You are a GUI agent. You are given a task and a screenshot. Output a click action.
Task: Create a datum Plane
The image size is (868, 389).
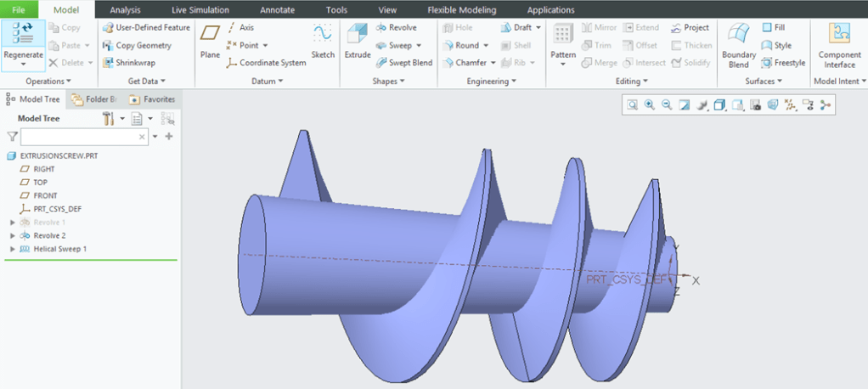click(210, 41)
